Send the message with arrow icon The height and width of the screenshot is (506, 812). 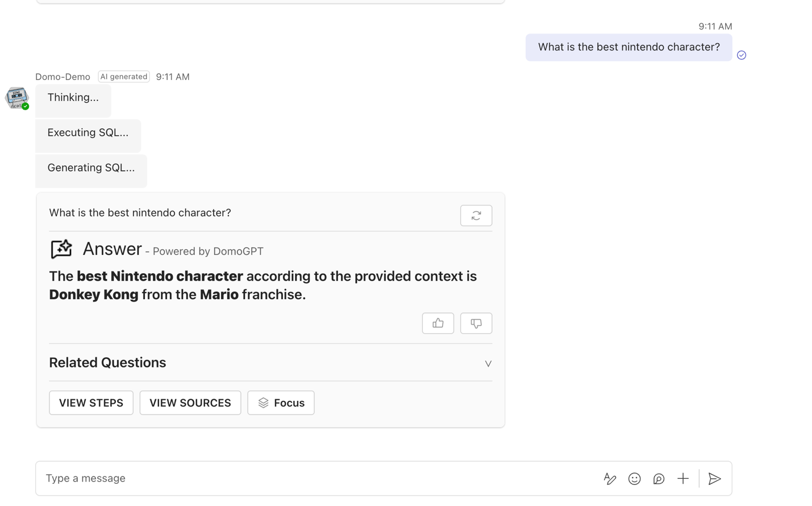[714, 479]
